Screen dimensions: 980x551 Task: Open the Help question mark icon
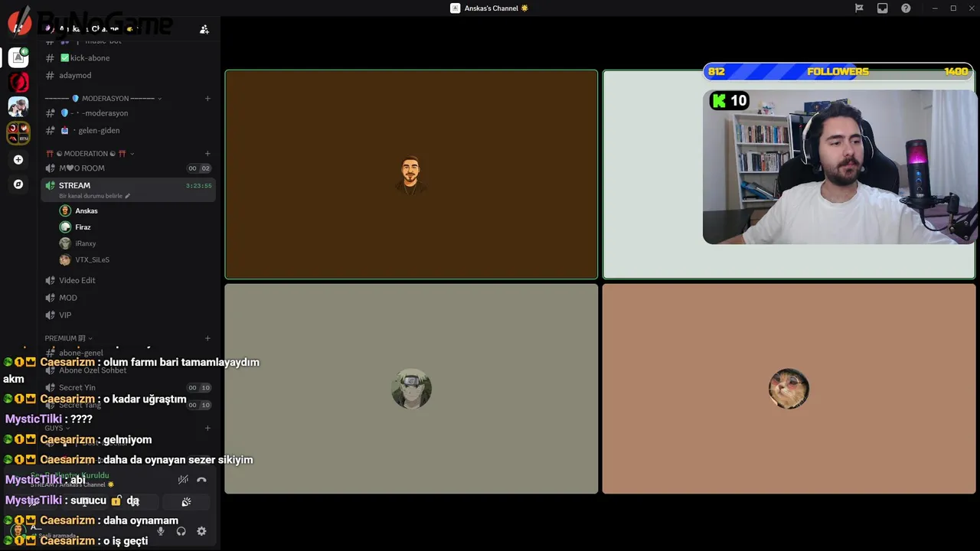[x=906, y=8]
